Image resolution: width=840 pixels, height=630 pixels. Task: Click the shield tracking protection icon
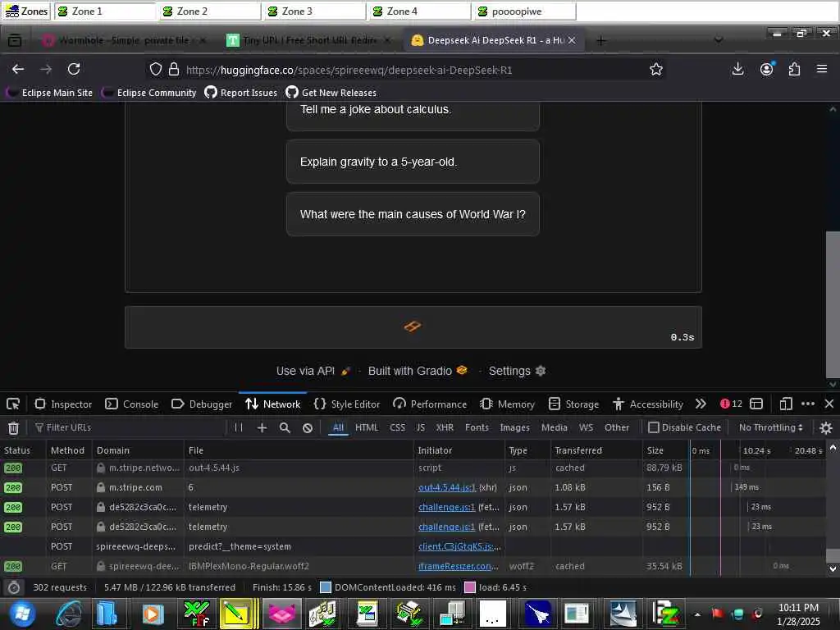[155, 69]
